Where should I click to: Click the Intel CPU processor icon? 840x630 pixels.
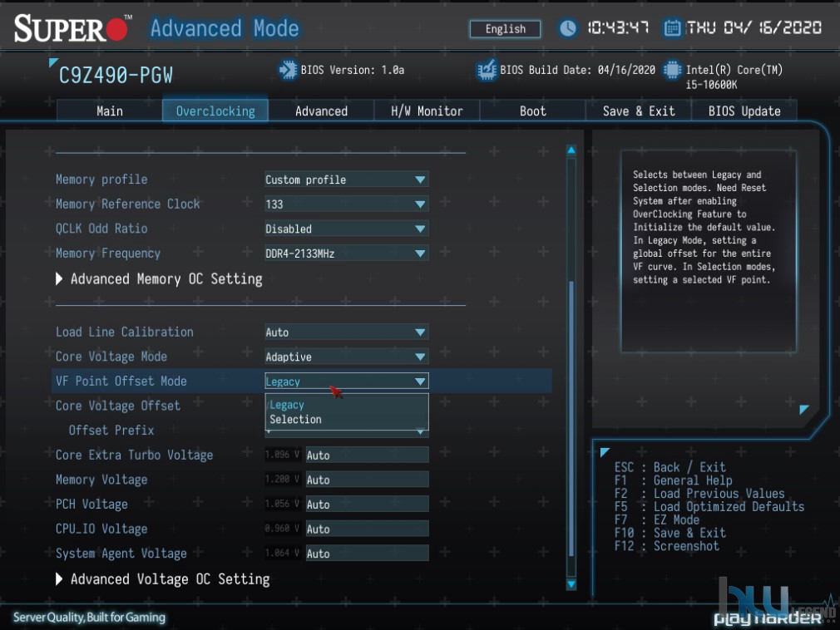[x=672, y=70]
